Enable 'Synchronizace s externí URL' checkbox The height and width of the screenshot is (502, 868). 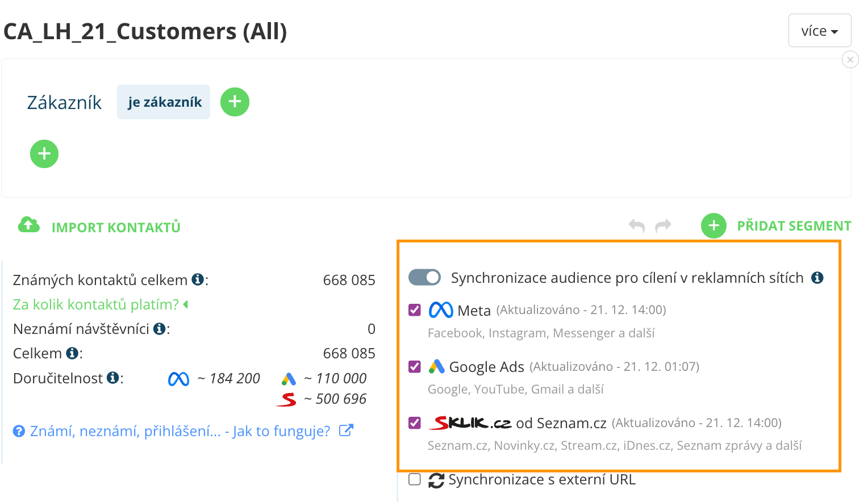click(415, 479)
